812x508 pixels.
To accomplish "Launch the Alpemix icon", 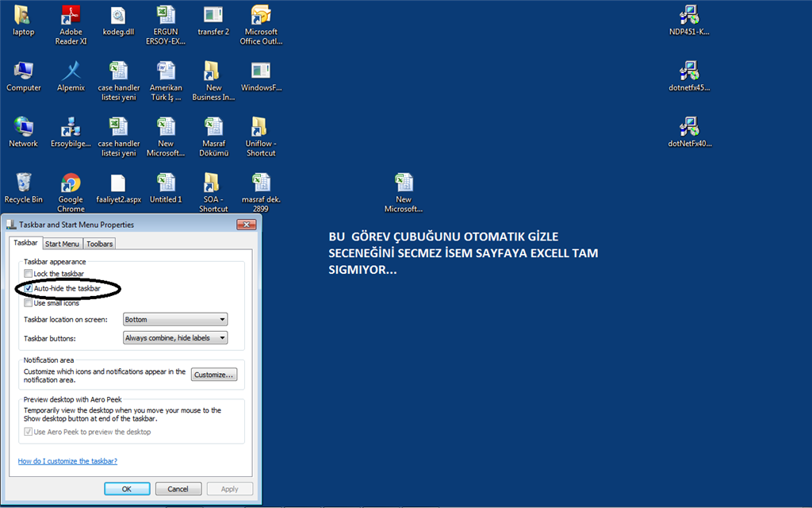I will point(71,71).
